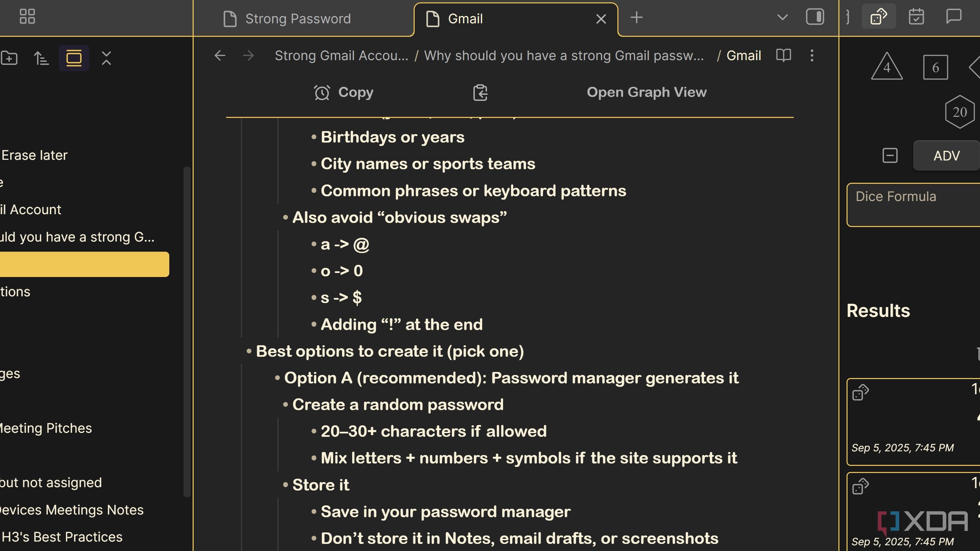Click 'Mix letters + numbers + symbols' line

click(529, 458)
